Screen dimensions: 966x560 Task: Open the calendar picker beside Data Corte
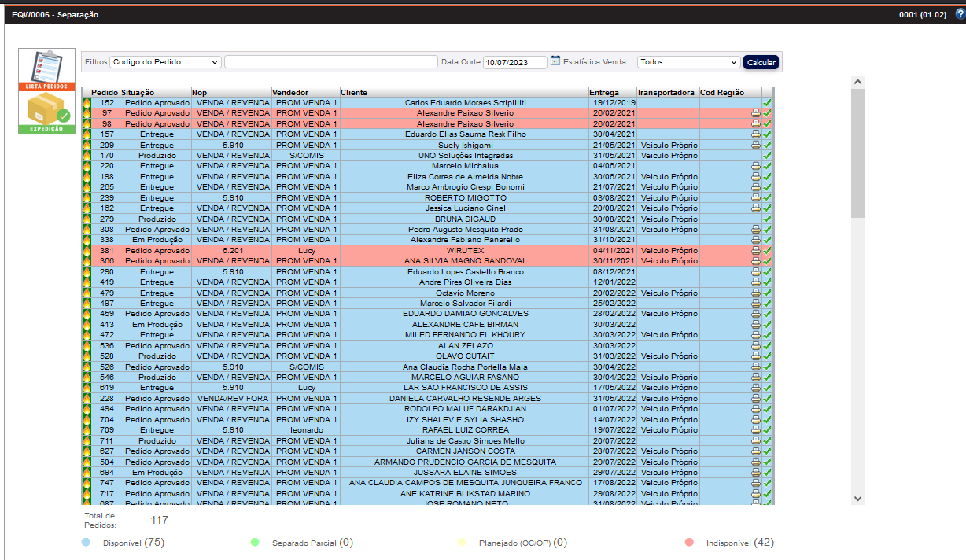[555, 61]
